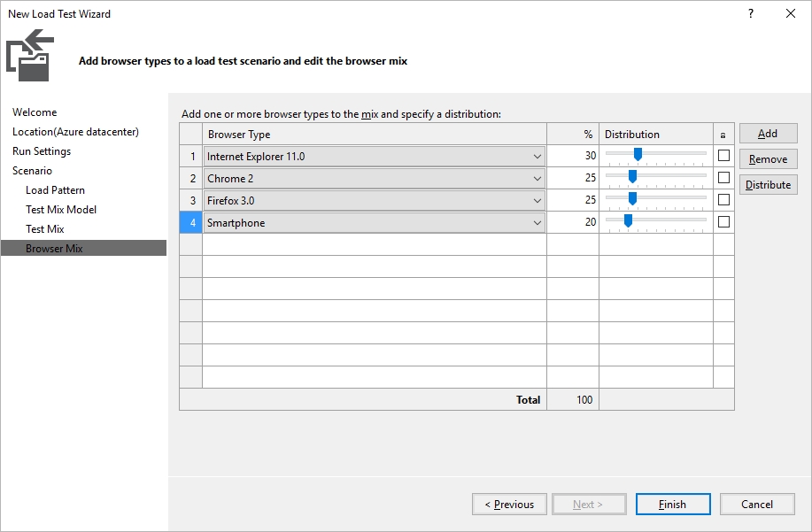Click the Firefox 3.0 distribution slider handle
This screenshot has height=532, width=812.
coord(632,198)
